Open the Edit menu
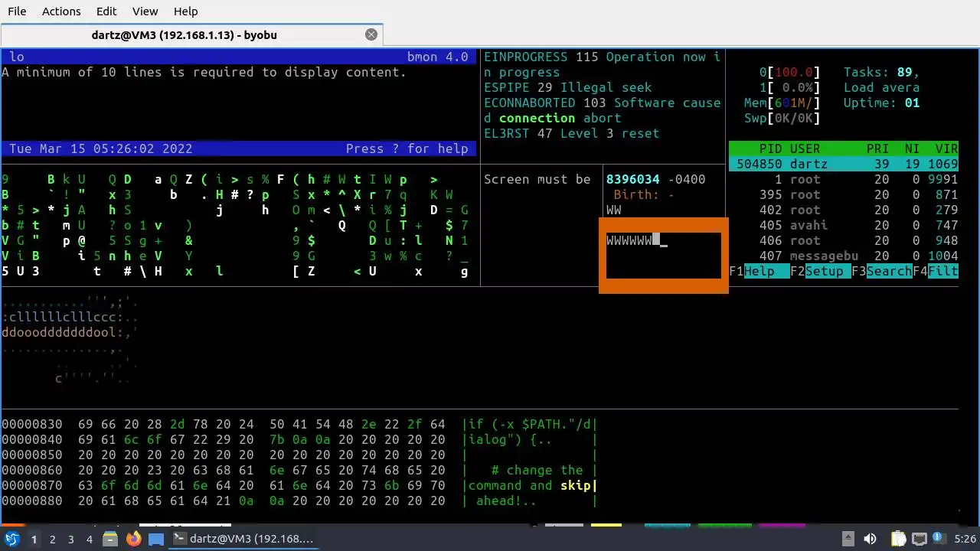The width and height of the screenshot is (980, 551). pyautogui.click(x=106, y=11)
